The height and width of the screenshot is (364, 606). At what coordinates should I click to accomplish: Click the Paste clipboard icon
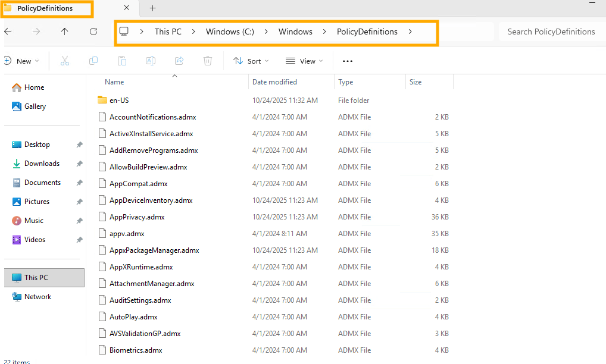tap(122, 61)
